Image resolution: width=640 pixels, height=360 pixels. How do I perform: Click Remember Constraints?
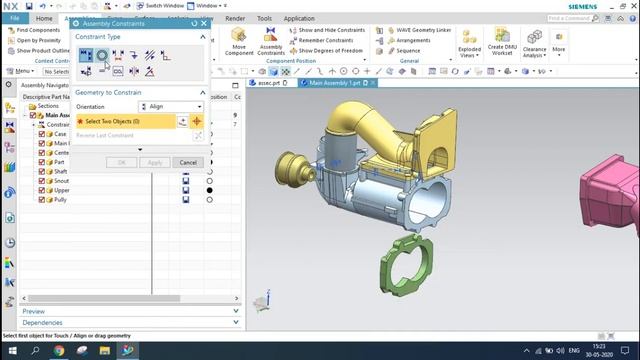click(x=322, y=40)
